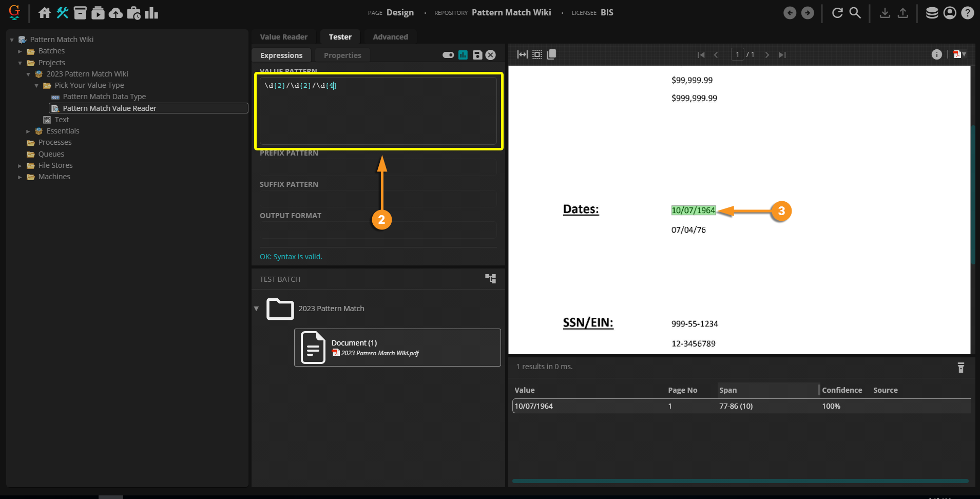
Task: Collapse the 2023 Pattern Match Wiki project
Action: click(x=28, y=74)
